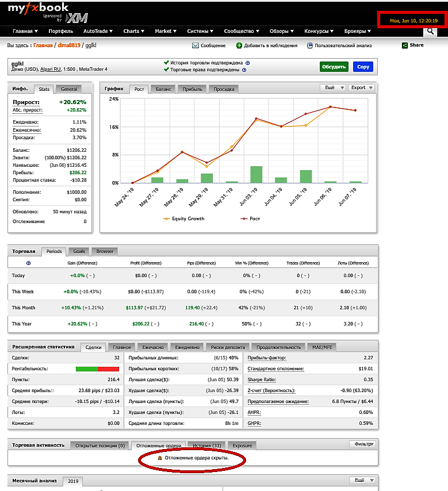Click the Jun 03 green profit bar
The height and width of the screenshot is (491, 448).
click(x=256, y=174)
